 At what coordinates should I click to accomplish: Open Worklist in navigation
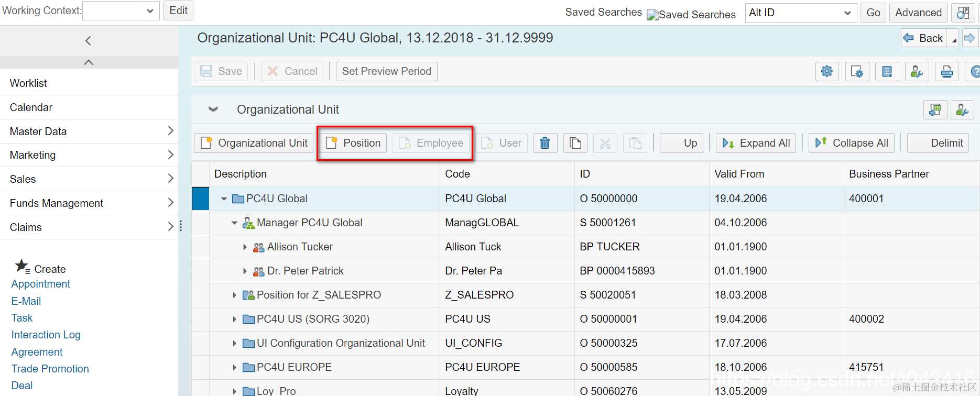(x=28, y=83)
